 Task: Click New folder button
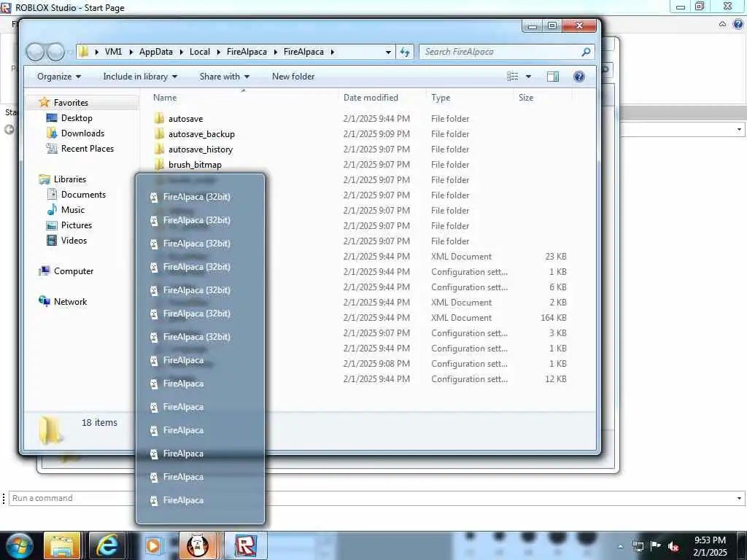293,77
